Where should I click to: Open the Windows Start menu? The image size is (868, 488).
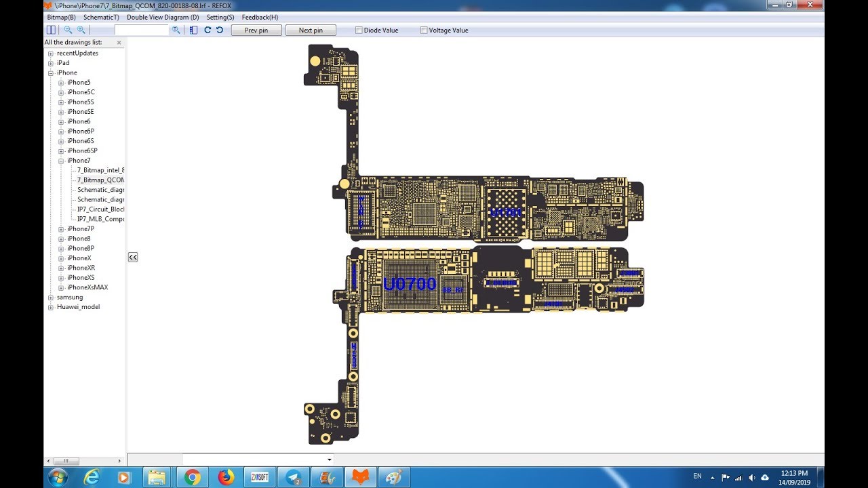point(58,477)
